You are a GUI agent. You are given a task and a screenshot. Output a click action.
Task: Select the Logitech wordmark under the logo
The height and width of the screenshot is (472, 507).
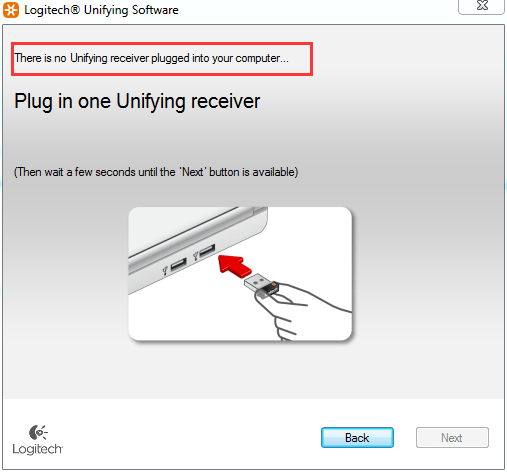tap(37, 449)
